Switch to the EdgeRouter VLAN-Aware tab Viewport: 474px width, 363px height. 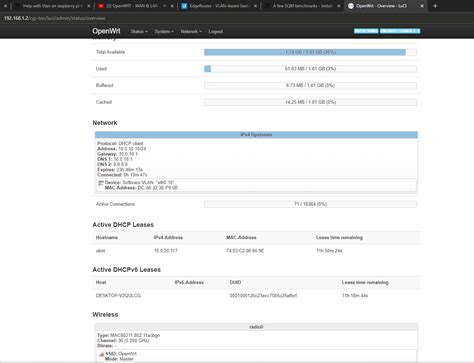pos(218,6)
